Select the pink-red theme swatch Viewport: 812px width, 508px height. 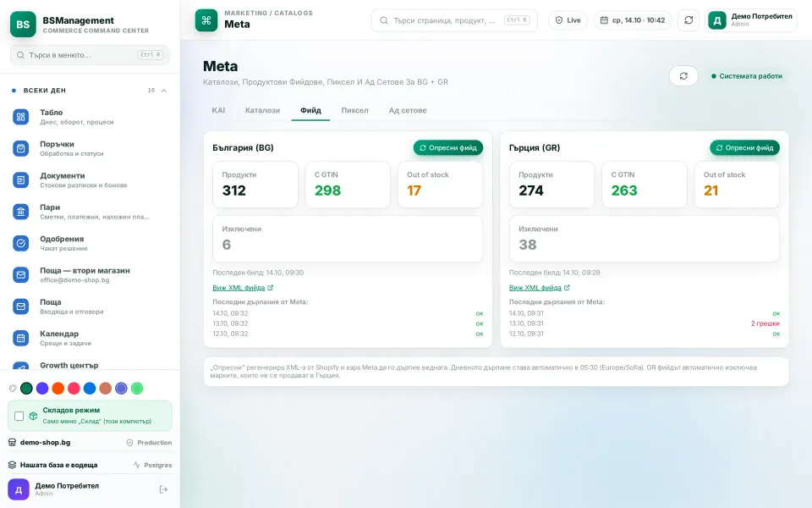click(x=74, y=389)
